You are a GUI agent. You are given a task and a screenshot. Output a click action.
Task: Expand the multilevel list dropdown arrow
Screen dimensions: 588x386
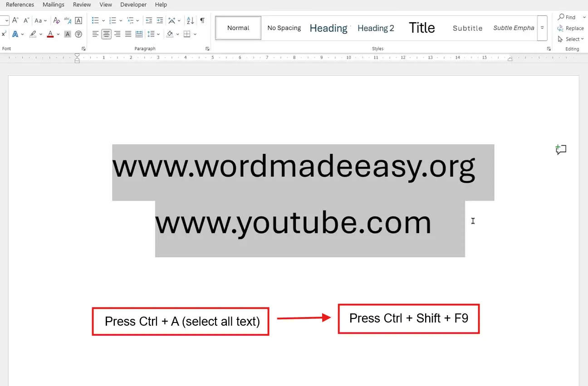(x=137, y=20)
